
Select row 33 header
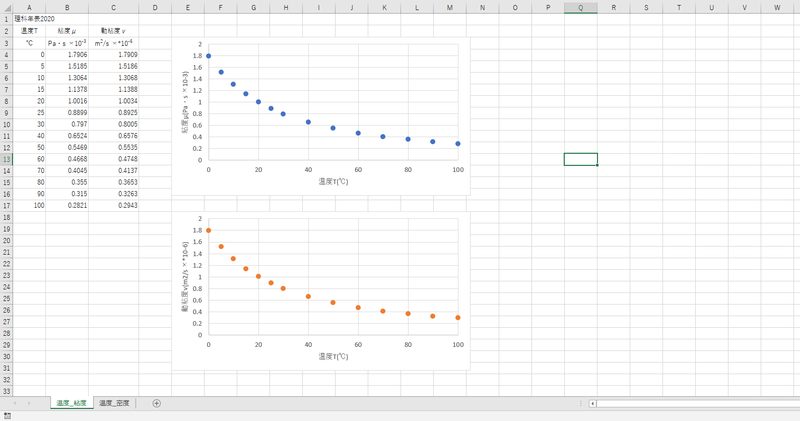pos(6,391)
